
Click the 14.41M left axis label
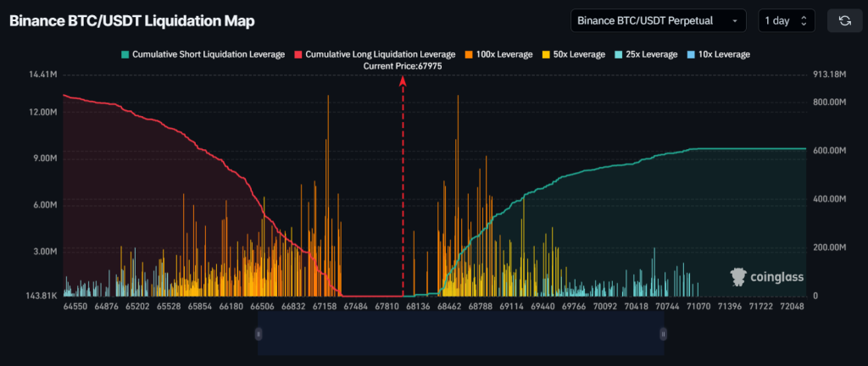pos(43,74)
